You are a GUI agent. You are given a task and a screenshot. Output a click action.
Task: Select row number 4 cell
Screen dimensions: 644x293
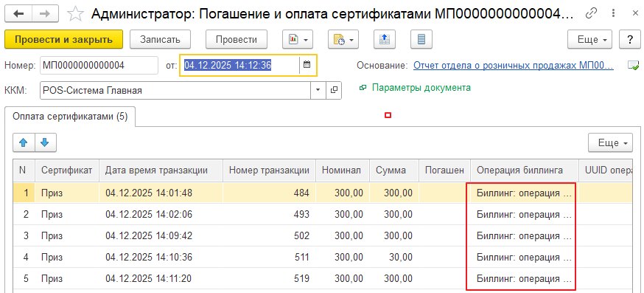pos(24,257)
